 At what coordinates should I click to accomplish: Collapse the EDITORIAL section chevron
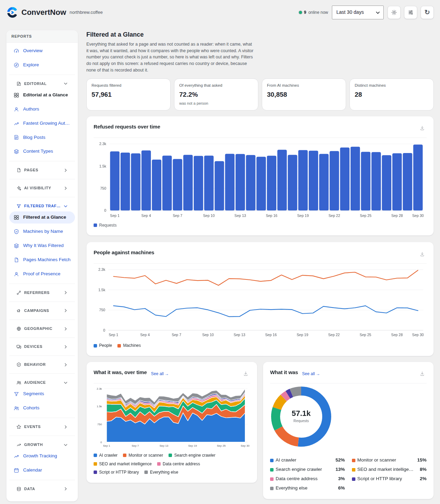tap(66, 84)
